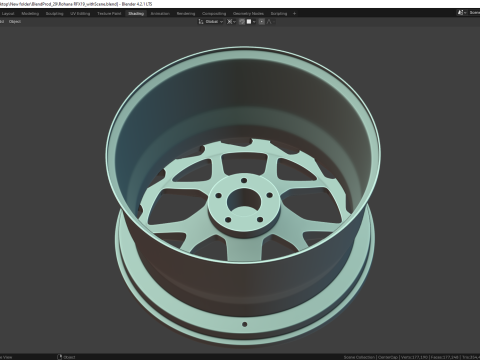Open the Global transform orientation dropdown

click(214, 22)
